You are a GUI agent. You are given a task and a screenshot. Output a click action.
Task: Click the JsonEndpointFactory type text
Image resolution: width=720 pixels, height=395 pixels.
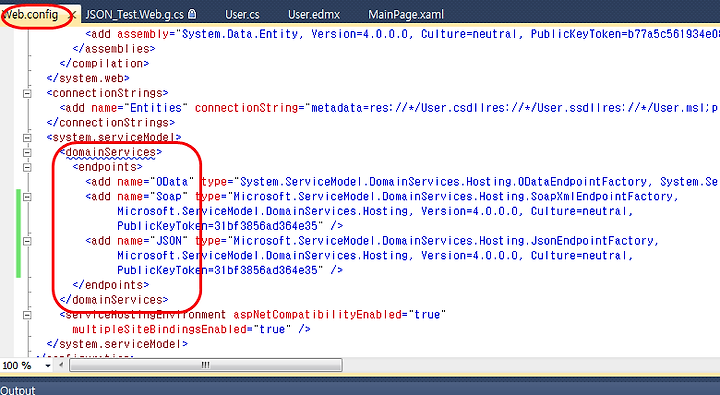[592, 241]
